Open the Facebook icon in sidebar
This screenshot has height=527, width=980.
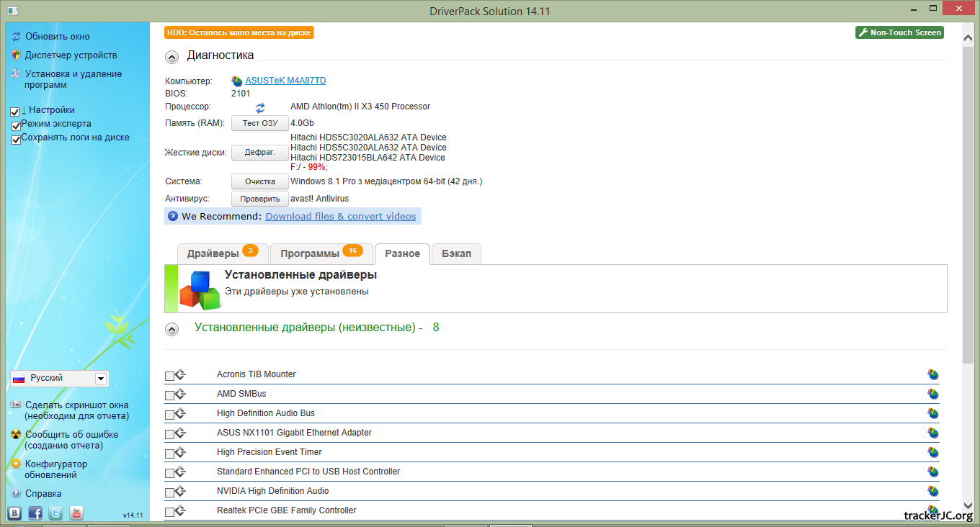point(35,513)
